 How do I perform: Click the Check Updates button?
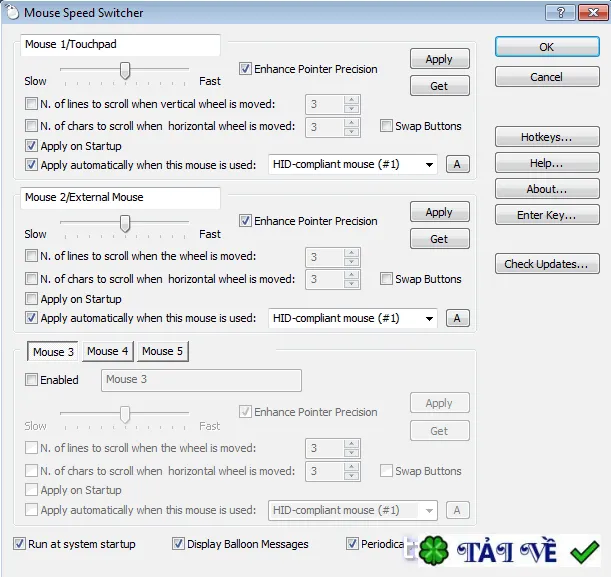pos(547,264)
